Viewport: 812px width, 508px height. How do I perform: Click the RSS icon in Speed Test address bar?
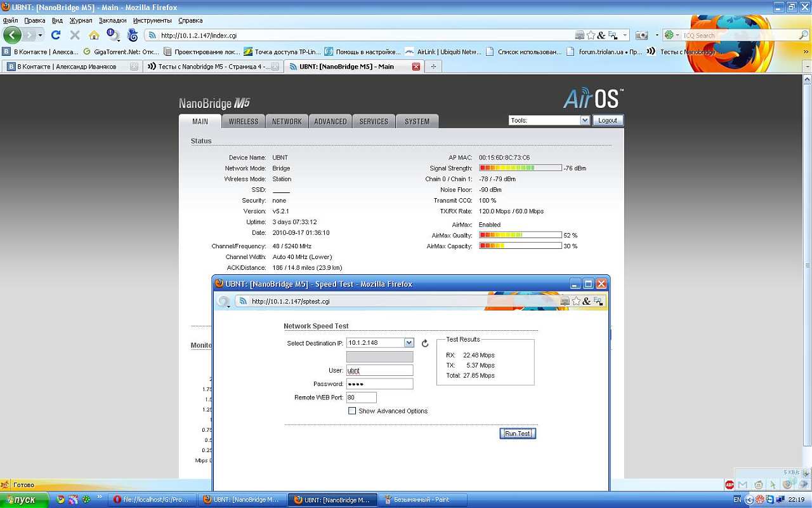click(x=243, y=302)
